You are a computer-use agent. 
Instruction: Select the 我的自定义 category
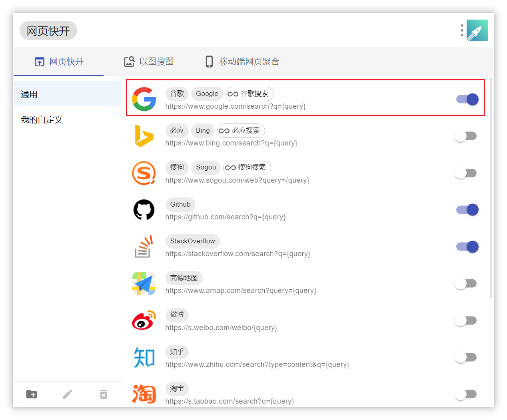tap(68, 119)
